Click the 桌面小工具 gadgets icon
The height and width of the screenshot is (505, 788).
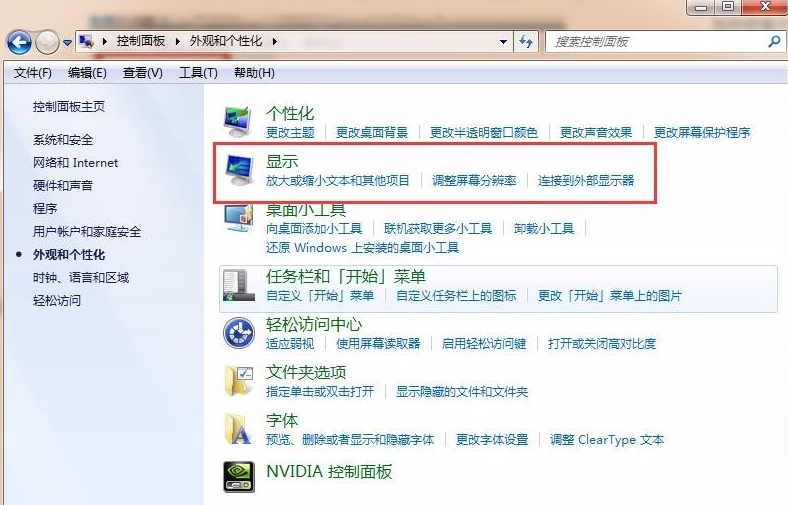pos(238,219)
